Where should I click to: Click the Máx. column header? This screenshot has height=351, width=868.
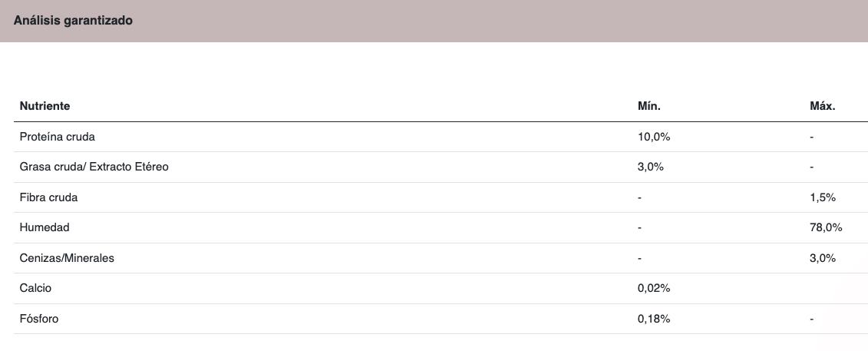pos(822,106)
